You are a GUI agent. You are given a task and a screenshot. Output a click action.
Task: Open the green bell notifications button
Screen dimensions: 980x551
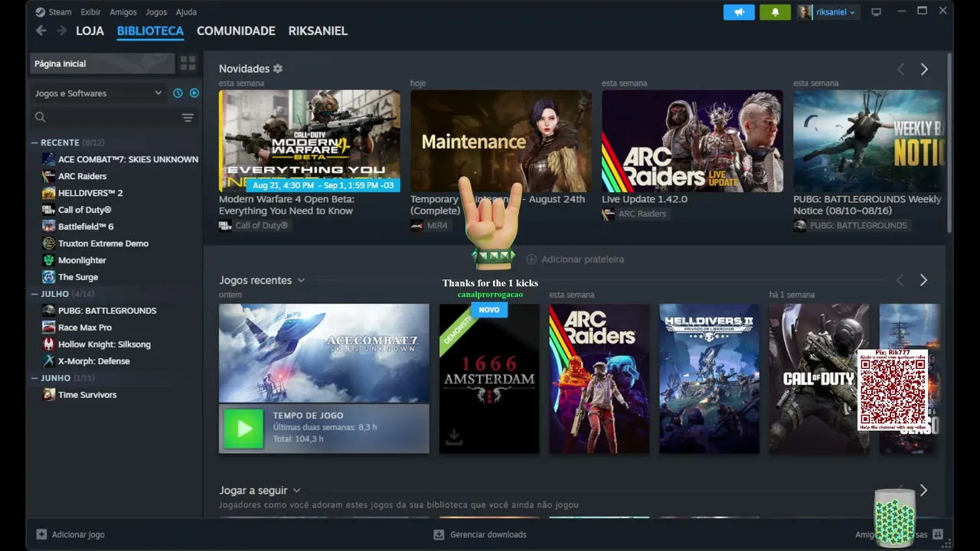coord(775,12)
